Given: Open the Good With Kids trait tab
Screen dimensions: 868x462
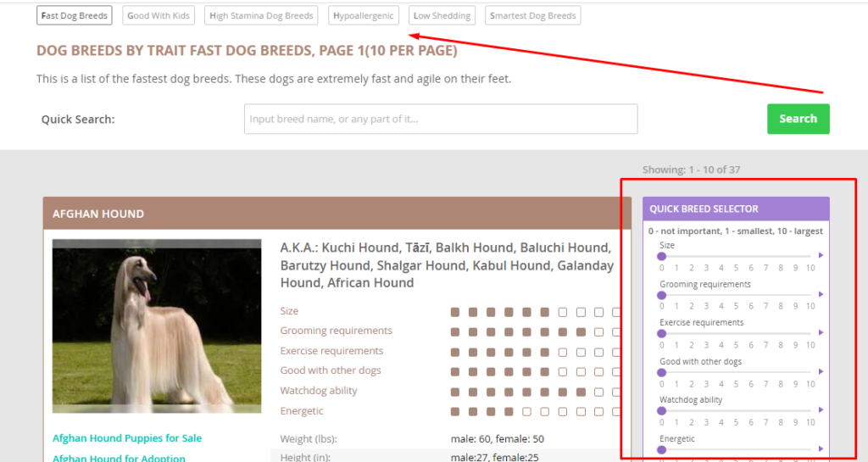Looking at the screenshot, I should pos(159,15).
